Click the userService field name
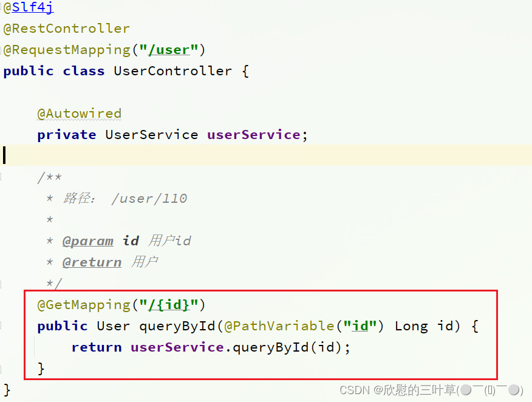 (253, 135)
